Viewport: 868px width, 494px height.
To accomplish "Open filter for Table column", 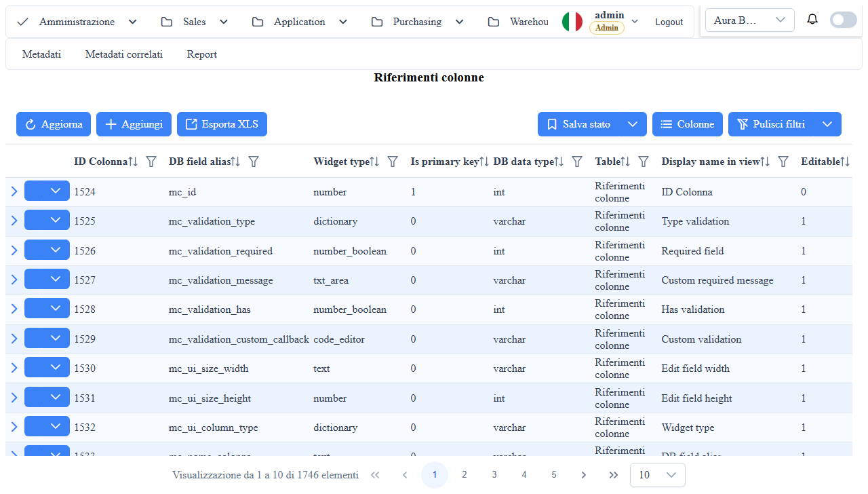I will coord(644,161).
